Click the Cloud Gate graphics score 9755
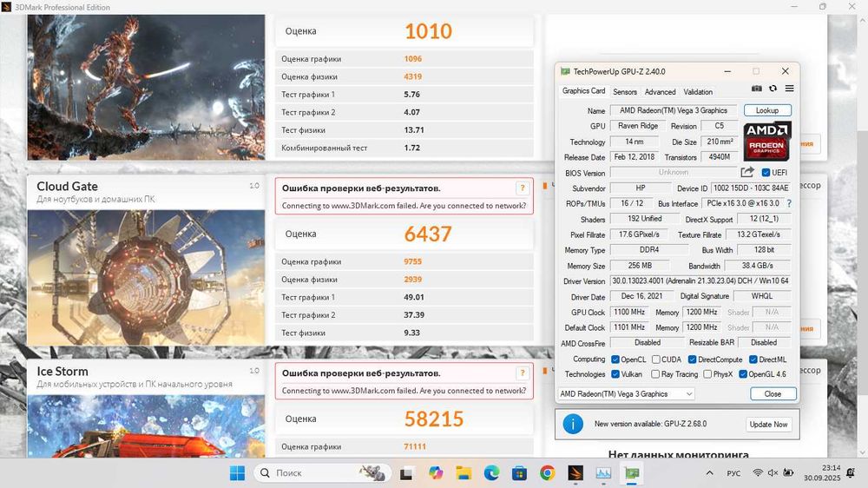The width and height of the screenshot is (868, 488). click(x=412, y=261)
